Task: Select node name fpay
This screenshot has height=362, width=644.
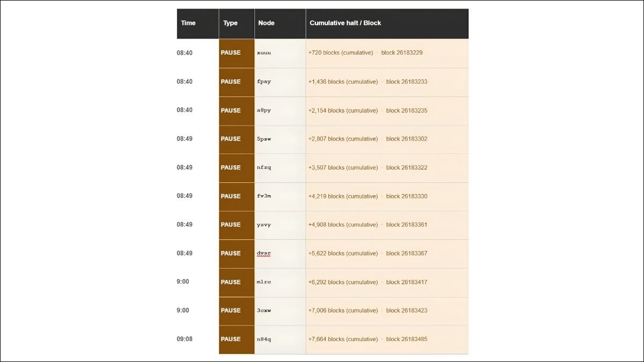Action: (264, 82)
